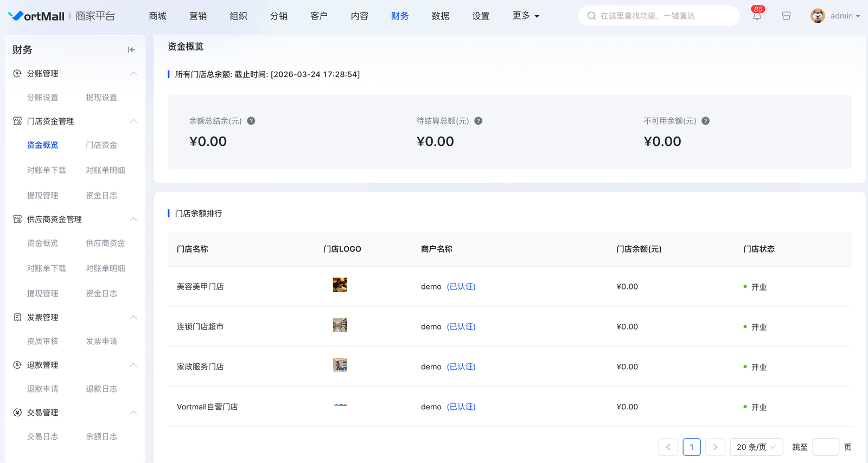This screenshot has height=463, width=868.
Task: Click help icon beside 余额总结余
Action: click(x=251, y=121)
